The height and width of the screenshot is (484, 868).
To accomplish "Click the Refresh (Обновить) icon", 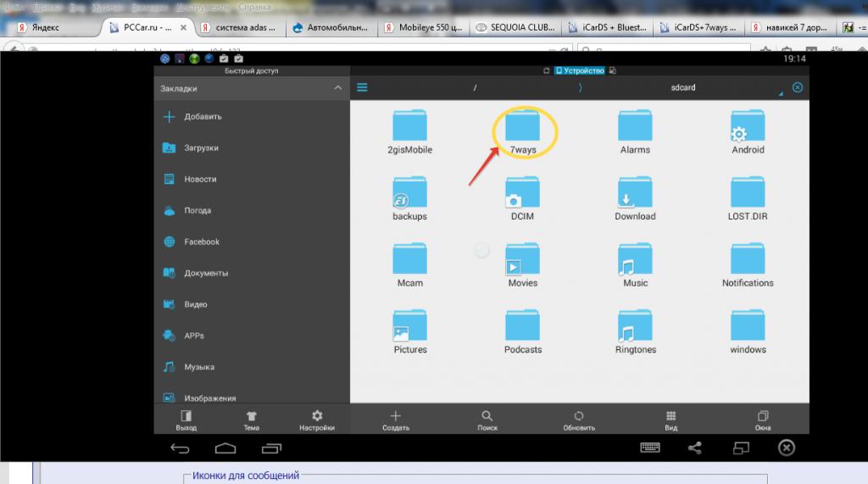I will (578, 416).
